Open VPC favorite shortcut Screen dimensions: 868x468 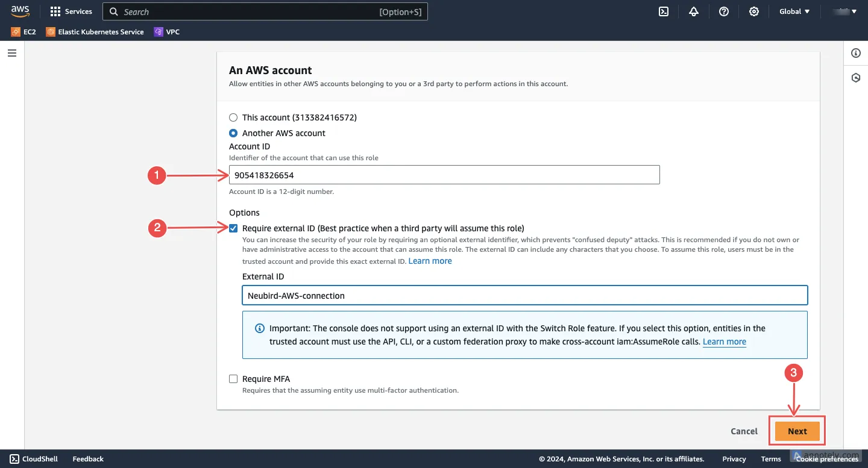(167, 32)
